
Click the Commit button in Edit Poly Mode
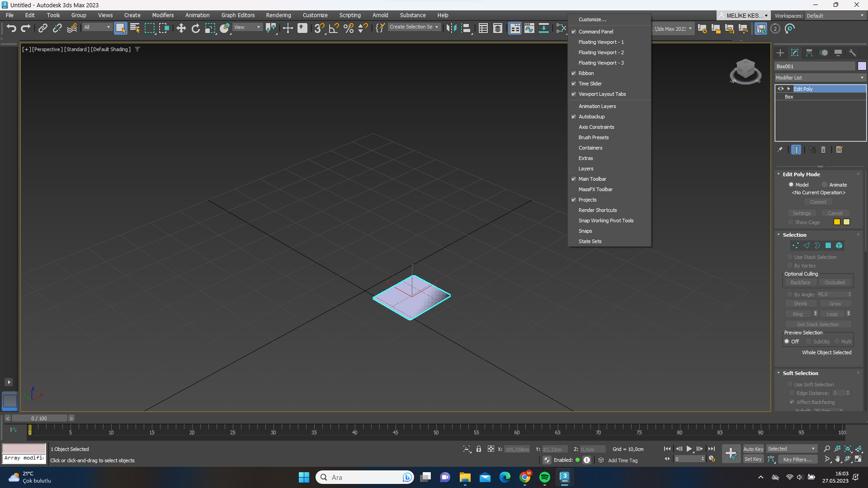[818, 202]
